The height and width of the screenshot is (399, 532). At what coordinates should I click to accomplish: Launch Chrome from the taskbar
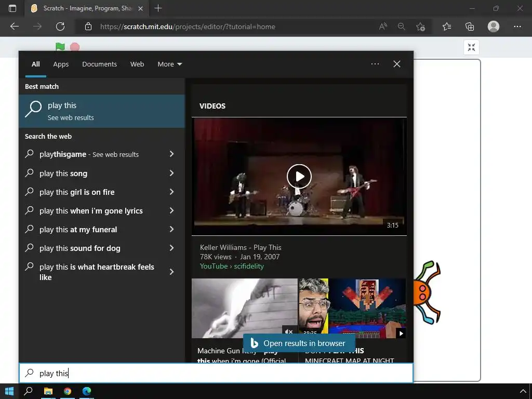pyautogui.click(x=68, y=391)
